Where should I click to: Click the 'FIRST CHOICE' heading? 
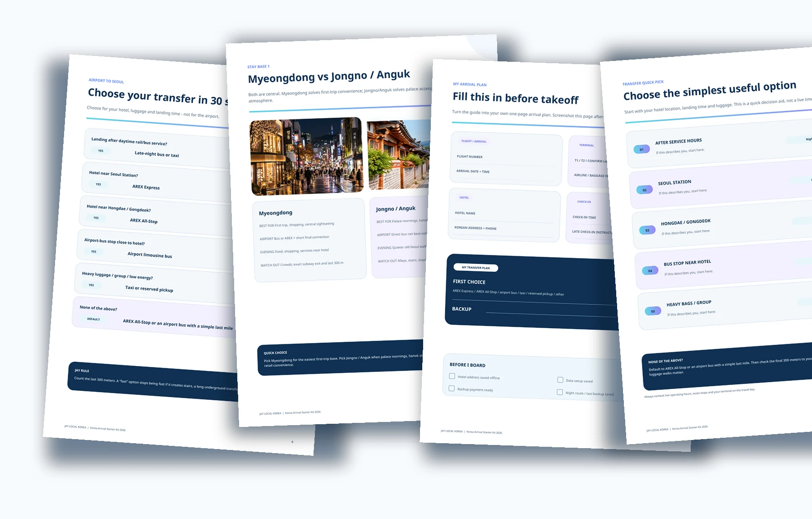click(x=469, y=282)
